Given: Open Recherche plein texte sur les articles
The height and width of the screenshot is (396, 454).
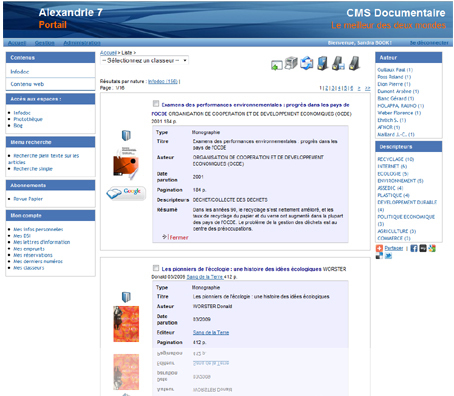Looking at the screenshot, I should (44, 159).
